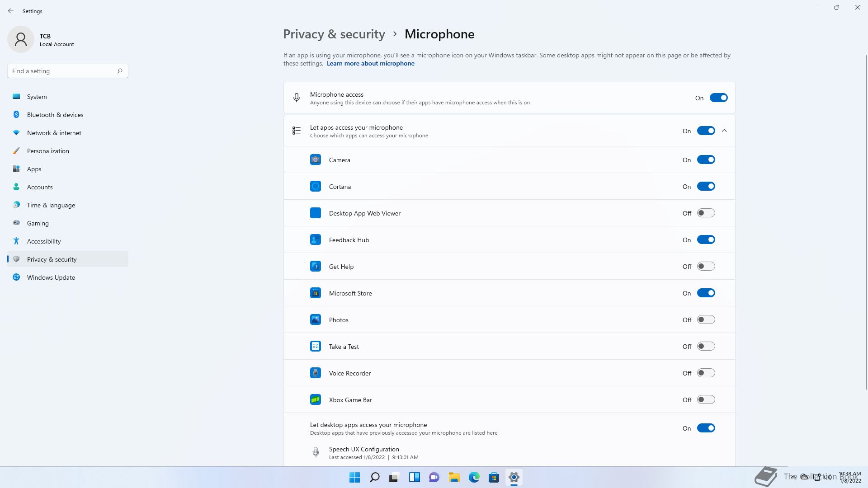Viewport: 868px width, 488px height.
Task: Click the Cortana app icon
Action: click(x=316, y=186)
